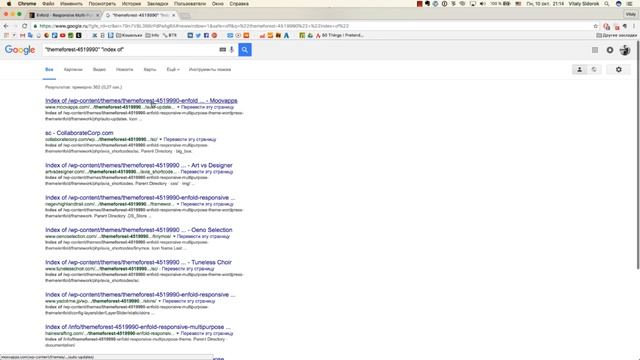Open the Chrome profile button Vitaly

coord(631,14)
